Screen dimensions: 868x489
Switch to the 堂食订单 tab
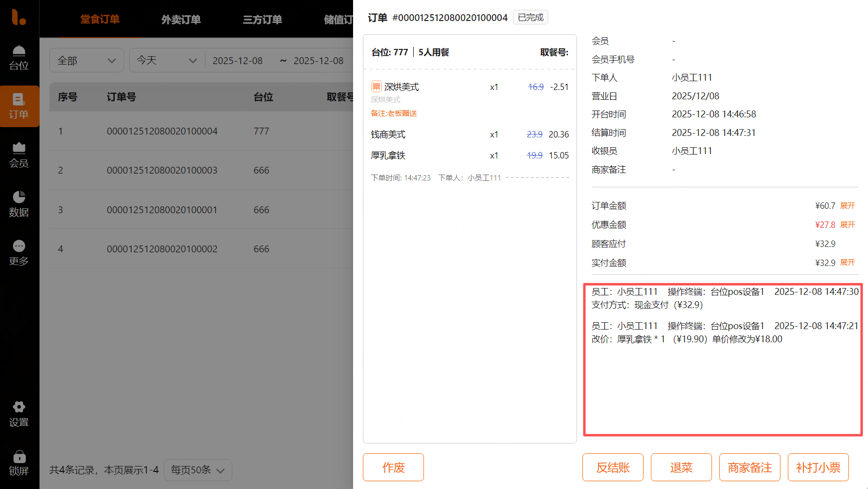click(100, 20)
